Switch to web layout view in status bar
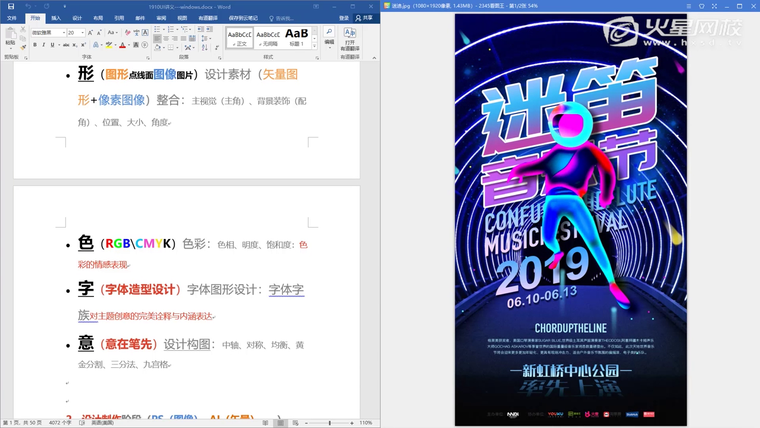The image size is (760, 428). coord(293,423)
